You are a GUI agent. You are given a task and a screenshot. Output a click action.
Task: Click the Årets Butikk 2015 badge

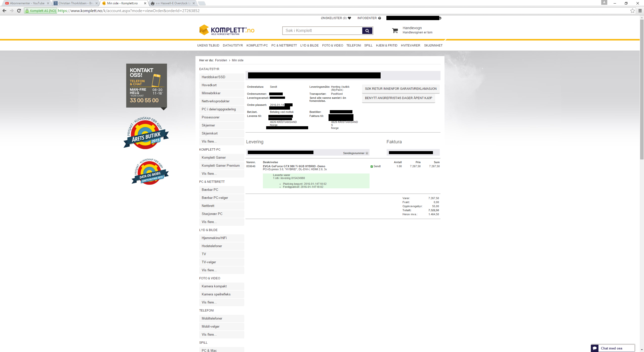pos(146,133)
